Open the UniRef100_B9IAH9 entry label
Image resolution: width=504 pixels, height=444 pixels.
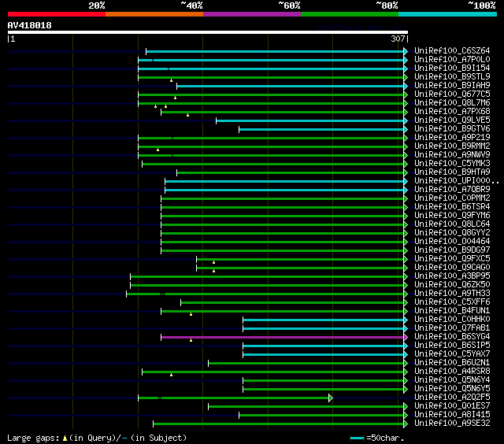tap(452, 86)
